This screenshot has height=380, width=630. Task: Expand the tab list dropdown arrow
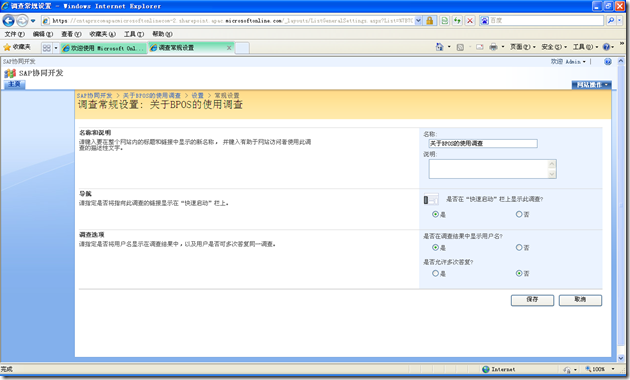(x=56, y=48)
